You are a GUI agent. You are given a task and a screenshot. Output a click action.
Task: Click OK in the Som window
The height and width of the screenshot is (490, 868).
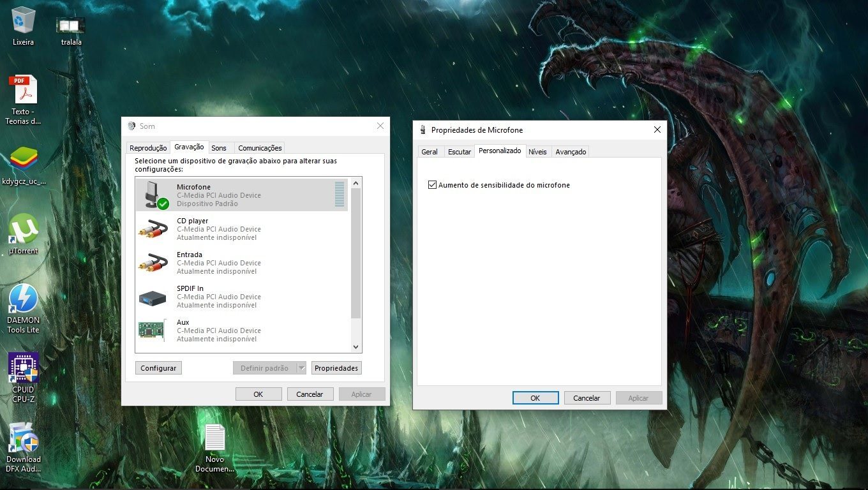pyautogui.click(x=258, y=394)
